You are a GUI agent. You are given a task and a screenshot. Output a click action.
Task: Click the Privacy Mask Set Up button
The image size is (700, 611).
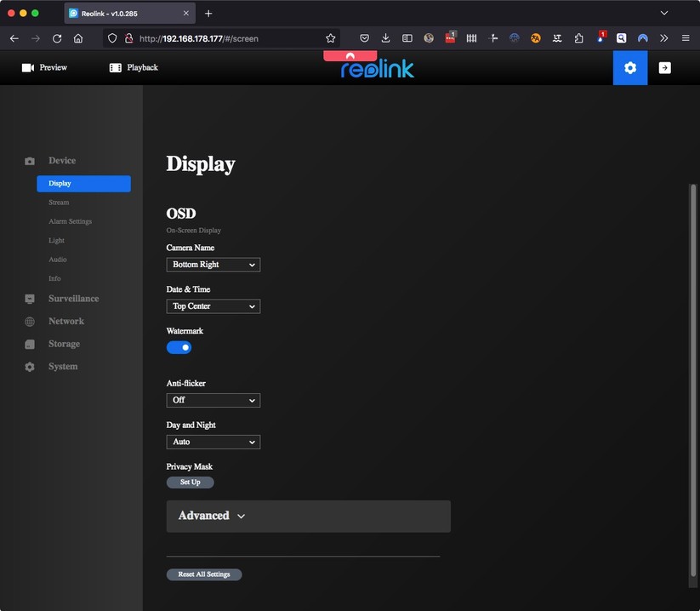click(190, 483)
